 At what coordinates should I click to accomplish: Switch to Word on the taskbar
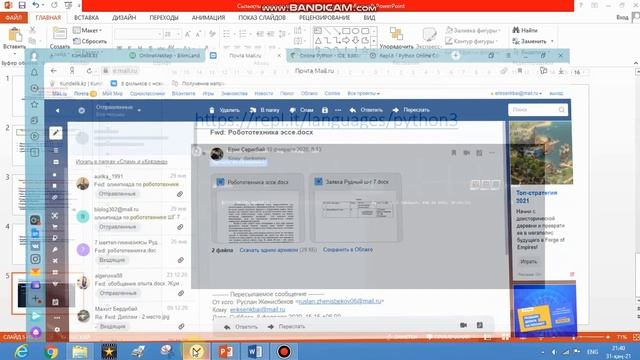point(255,351)
